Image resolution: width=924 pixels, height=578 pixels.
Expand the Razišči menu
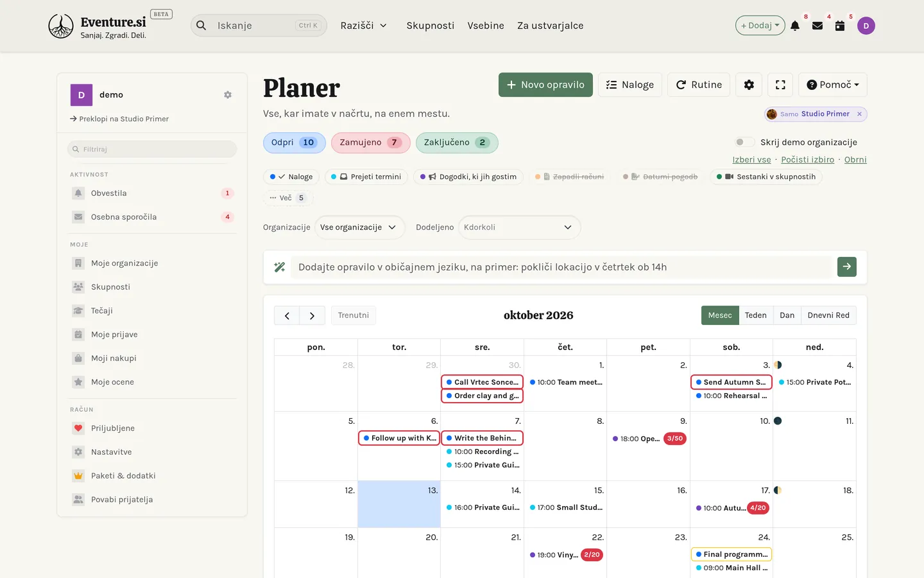pyautogui.click(x=364, y=26)
